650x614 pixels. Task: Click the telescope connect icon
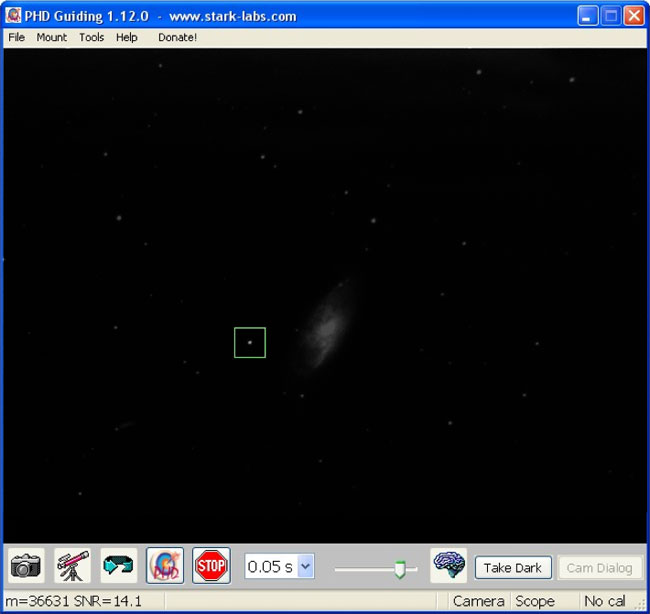click(73, 566)
